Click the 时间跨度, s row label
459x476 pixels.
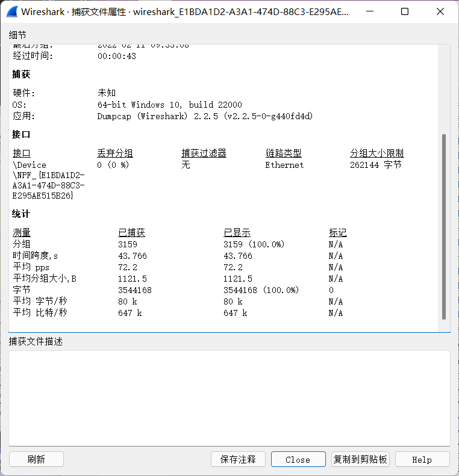click(x=35, y=256)
